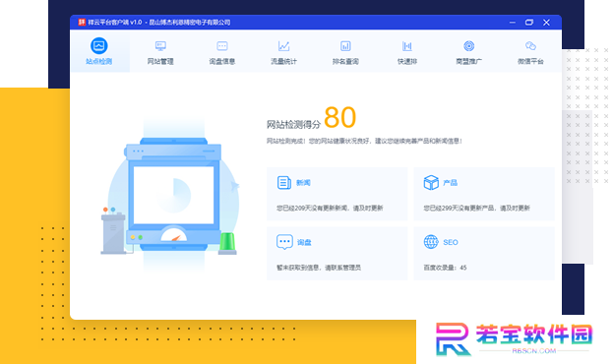The width and height of the screenshot is (613, 364).
Task: Open the 排名查询 ranking query tab
Action: coord(345,51)
